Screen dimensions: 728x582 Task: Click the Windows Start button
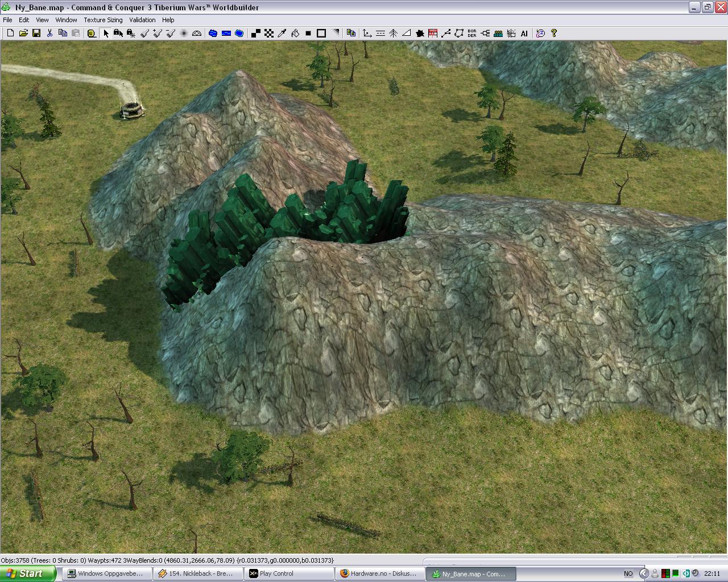(28, 573)
